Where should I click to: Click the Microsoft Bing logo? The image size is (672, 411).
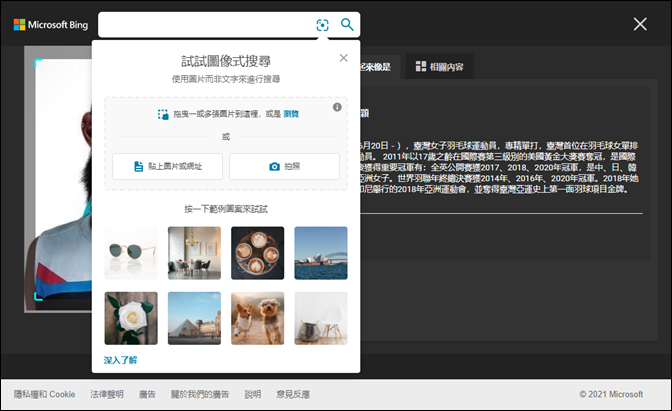pos(51,25)
